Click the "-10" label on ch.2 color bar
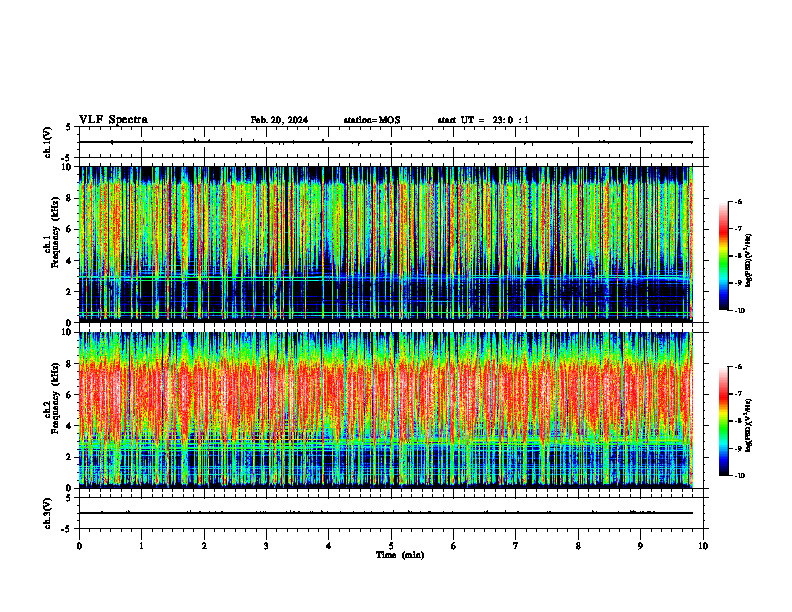 740,475
